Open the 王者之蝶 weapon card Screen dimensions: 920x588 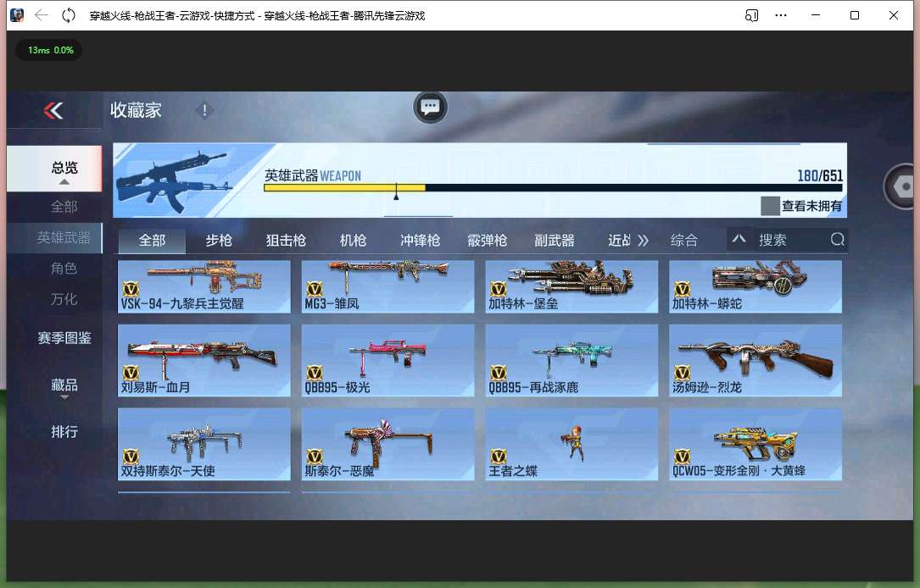[x=572, y=444]
